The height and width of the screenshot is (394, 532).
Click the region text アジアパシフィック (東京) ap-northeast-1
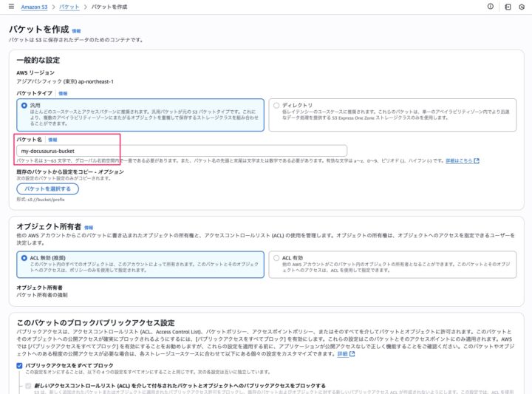click(65, 82)
